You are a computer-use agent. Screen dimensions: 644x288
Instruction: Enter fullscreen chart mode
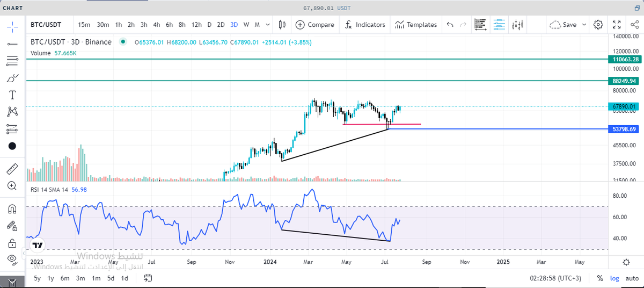tap(617, 25)
